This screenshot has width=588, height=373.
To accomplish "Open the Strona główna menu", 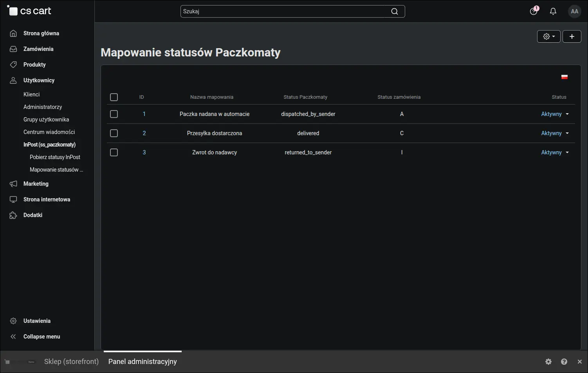I will (41, 33).
